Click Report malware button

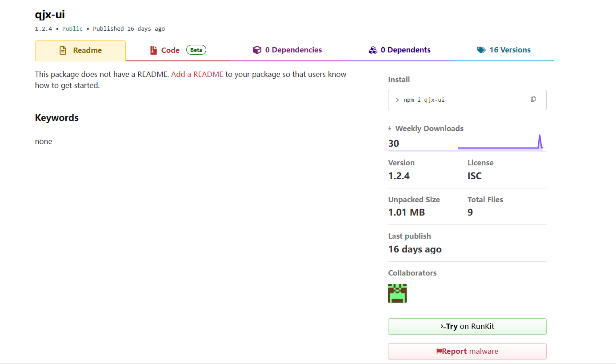(467, 351)
